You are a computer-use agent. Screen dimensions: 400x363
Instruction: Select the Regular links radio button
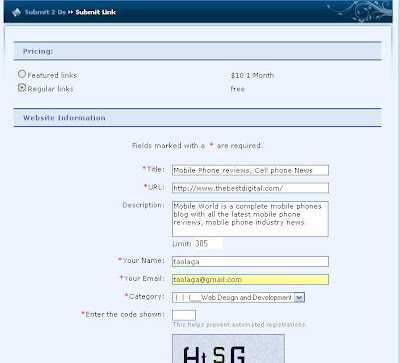(22, 88)
